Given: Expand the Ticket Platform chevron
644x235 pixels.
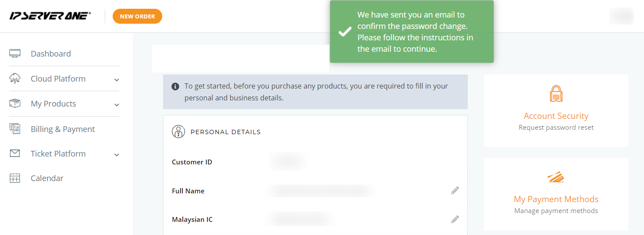Looking at the screenshot, I should tap(117, 155).
